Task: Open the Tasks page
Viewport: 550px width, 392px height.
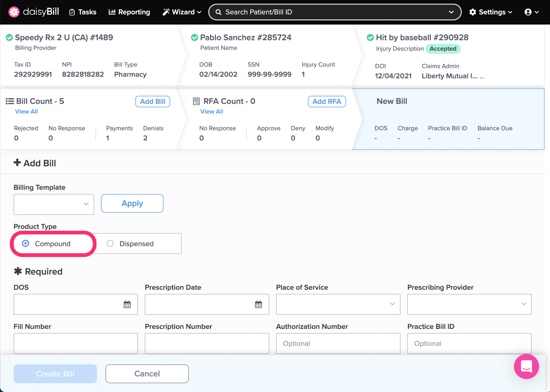Action: tap(83, 12)
